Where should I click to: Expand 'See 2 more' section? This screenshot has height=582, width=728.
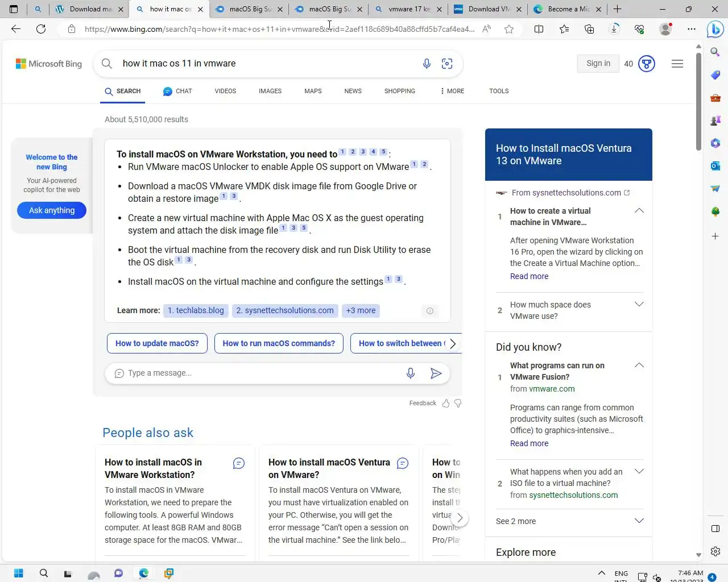coord(569,521)
